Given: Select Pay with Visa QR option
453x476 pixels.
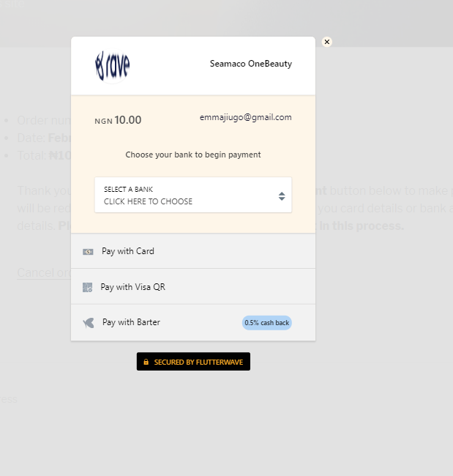Looking at the screenshot, I should pyautogui.click(x=193, y=286).
